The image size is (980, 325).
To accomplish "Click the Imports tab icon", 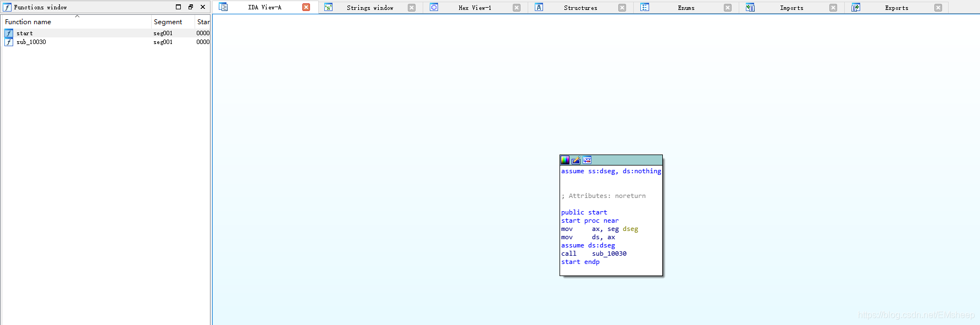I will [x=750, y=7].
